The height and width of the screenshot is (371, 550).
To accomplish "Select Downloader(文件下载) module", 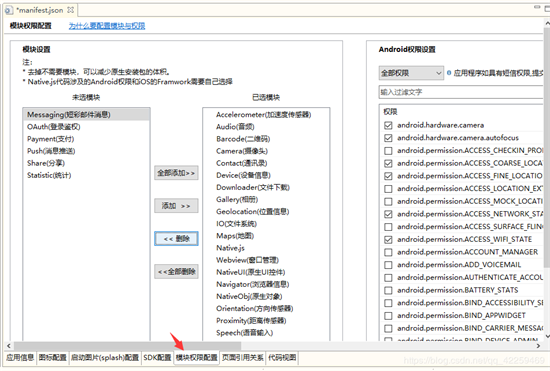I will pos(266,187).
